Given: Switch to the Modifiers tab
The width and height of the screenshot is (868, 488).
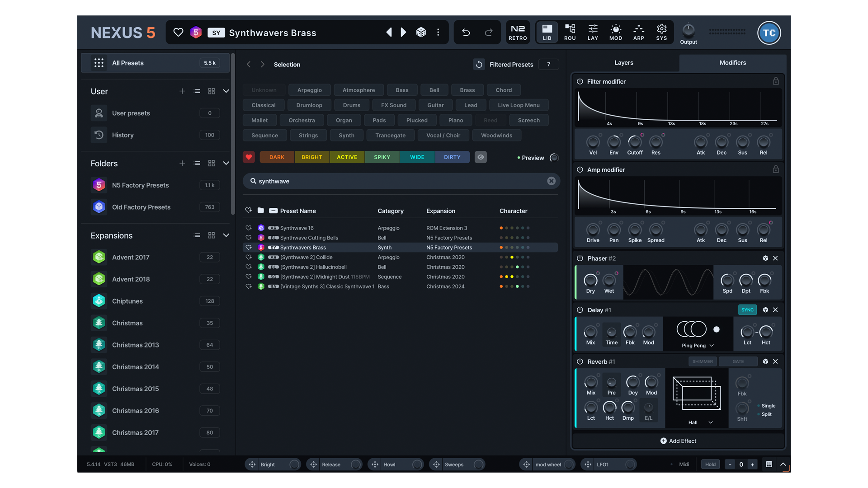Looking at the screenshot, I should (732, 63).
